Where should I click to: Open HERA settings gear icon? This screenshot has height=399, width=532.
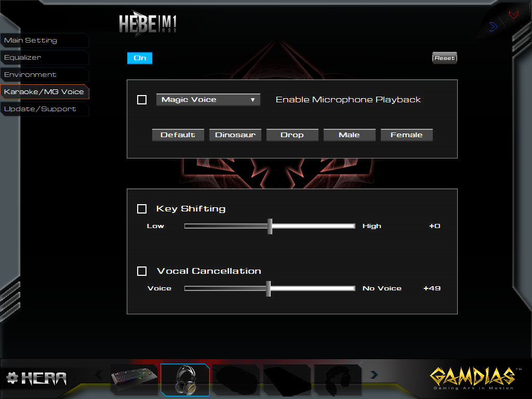[12, 378]
